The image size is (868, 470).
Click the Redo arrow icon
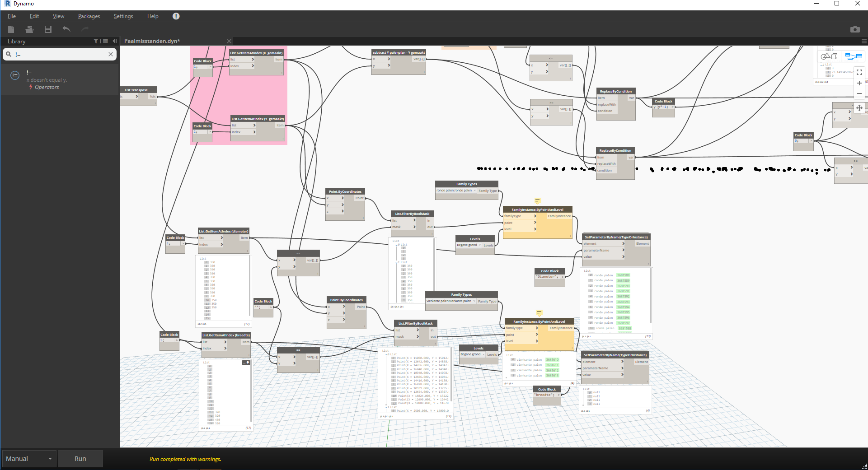(x=85, y=29)
